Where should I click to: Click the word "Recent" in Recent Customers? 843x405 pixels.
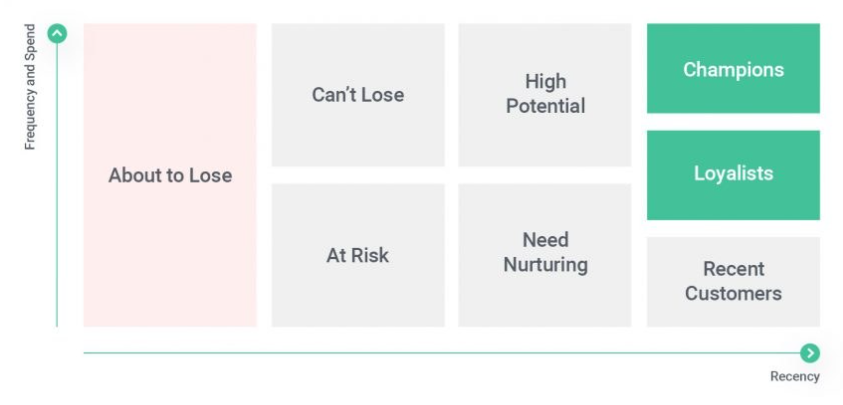coord(733,269)
